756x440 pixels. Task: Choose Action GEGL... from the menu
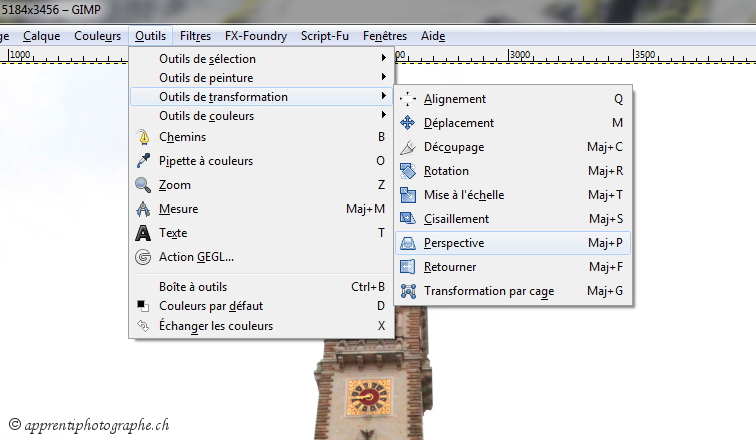tap(196, 257)
